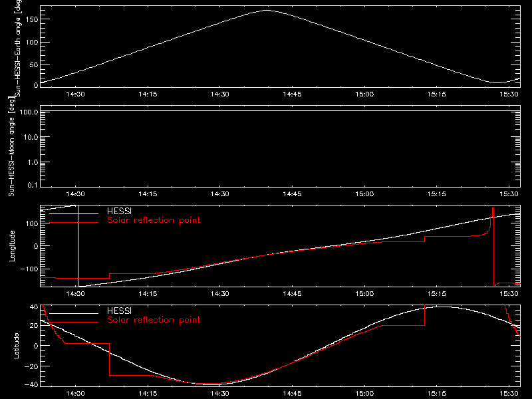Click white HESSI legend line in Longitude plot
This screenshot has width=532, height=399.
tap(74, 213)
